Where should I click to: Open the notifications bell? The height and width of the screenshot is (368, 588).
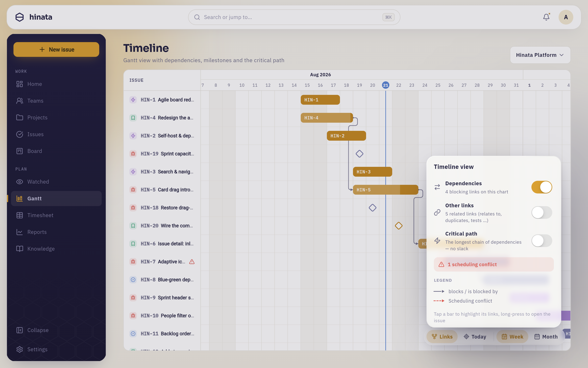click(546, 17)
